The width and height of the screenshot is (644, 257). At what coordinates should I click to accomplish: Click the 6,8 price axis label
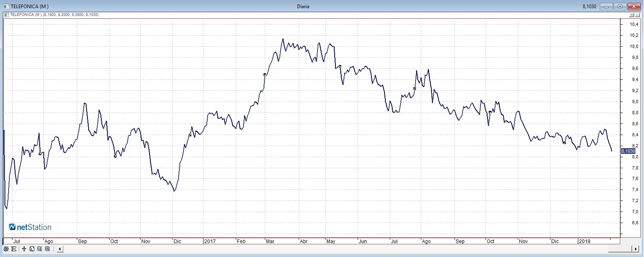tap(635, 223)
